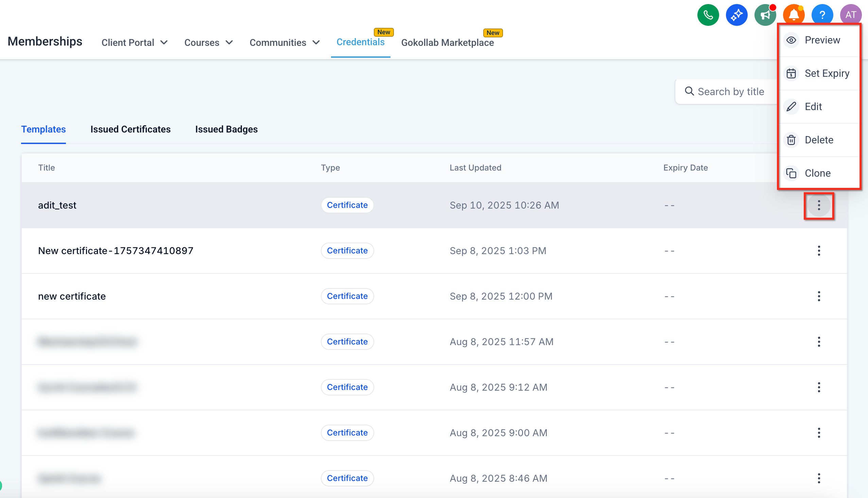868x498 pixels.
Task: Expand the Client Portal dropdown
Action: pyautogui.click(x=135, y=43)
